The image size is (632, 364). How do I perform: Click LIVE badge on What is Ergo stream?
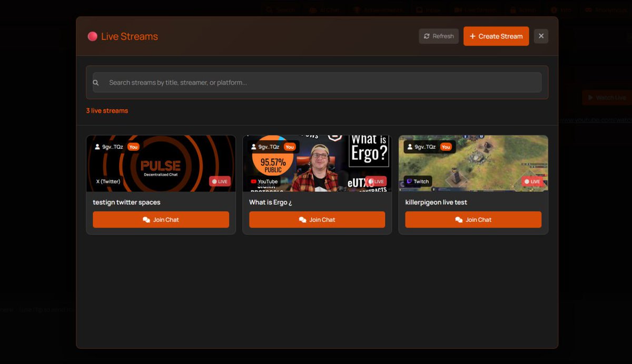tap(376, 182)
